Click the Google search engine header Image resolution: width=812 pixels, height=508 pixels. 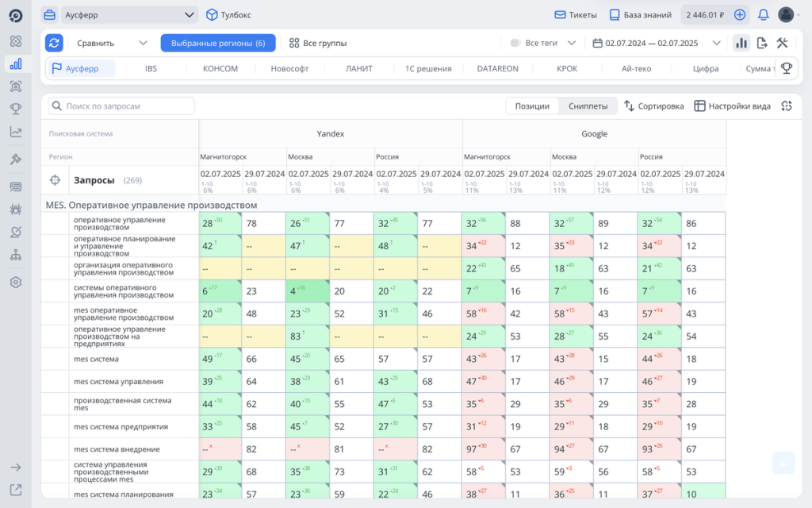[594, 133]
